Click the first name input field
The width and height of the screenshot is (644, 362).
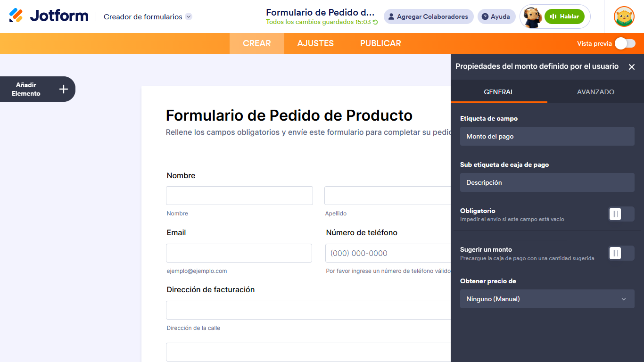click(239, 196)
